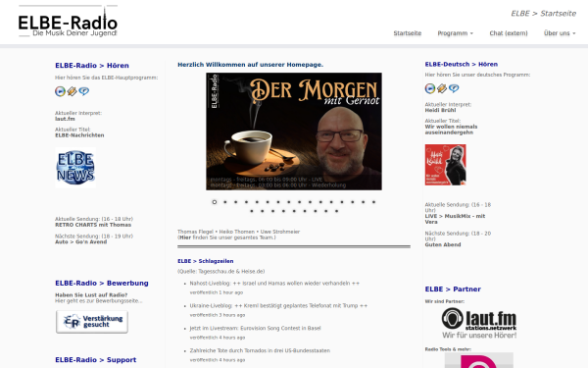Screen dimensions: 588x368
Task: Click 'LIVE > MusikMix - mit Vera' text
Action: (x=455, y=219)
